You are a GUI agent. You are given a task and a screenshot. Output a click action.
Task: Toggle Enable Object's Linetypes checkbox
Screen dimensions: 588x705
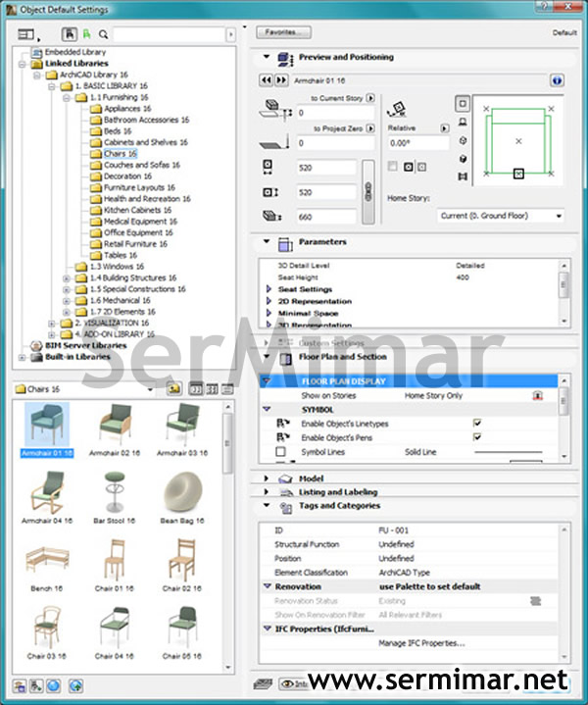point(477,423)
